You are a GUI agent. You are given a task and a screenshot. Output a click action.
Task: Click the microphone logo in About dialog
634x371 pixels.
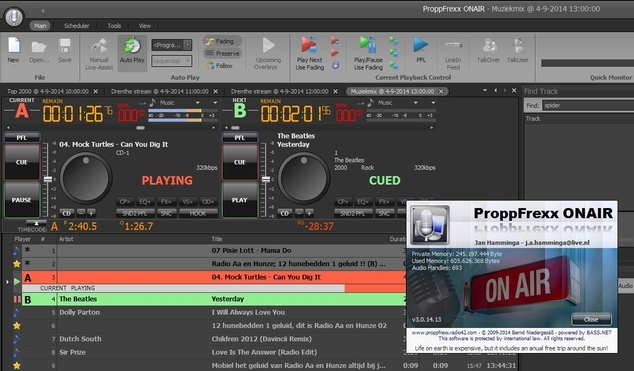pos(430,225)
